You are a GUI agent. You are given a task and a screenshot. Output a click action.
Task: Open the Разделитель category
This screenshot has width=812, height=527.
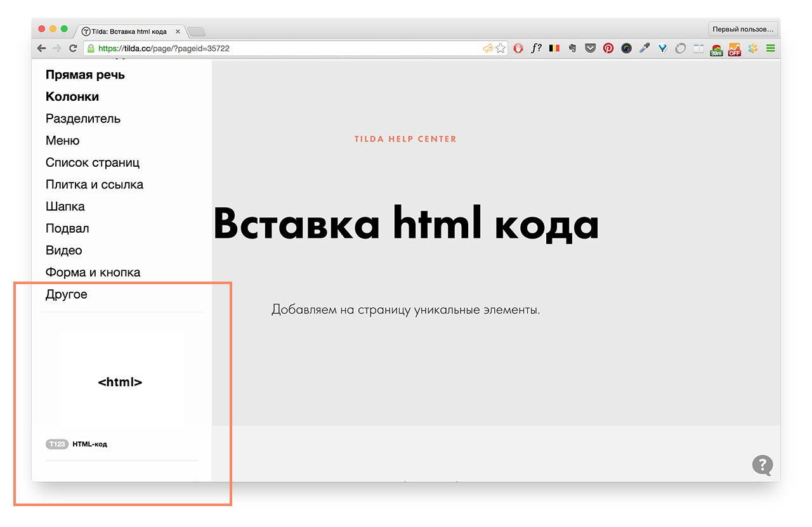[83, 119]
